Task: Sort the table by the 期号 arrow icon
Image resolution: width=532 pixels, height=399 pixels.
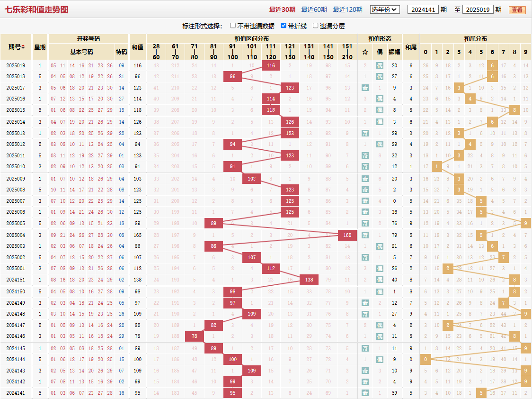Action: (23, 47)
